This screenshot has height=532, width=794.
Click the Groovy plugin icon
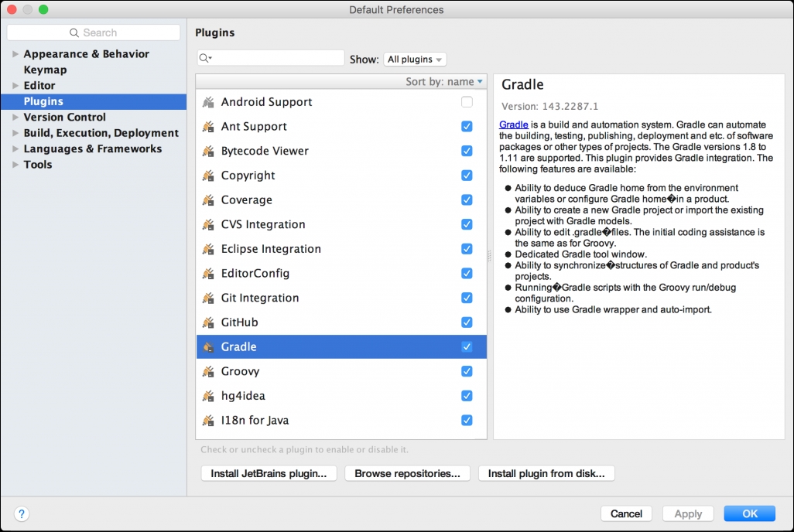[x=208, y=371]
